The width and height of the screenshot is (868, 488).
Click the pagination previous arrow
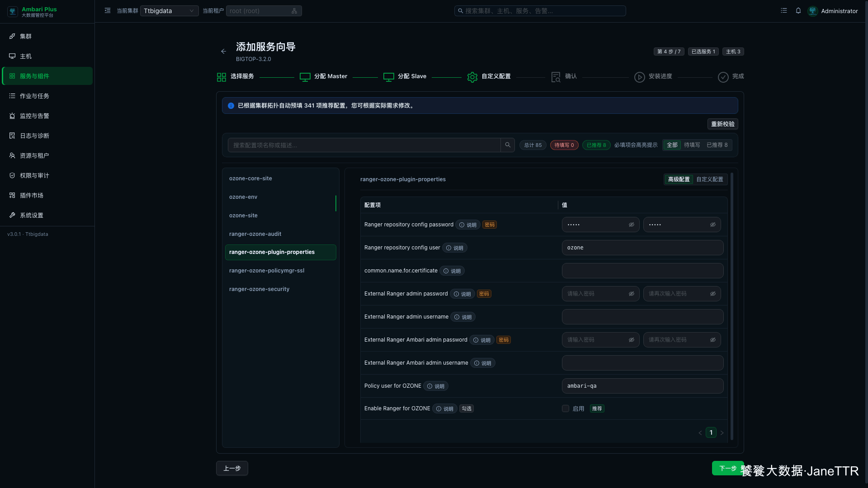click(700, 433)
